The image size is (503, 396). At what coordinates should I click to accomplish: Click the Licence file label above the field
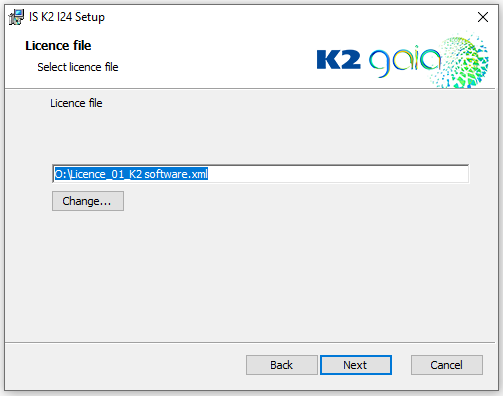[76, 103]
